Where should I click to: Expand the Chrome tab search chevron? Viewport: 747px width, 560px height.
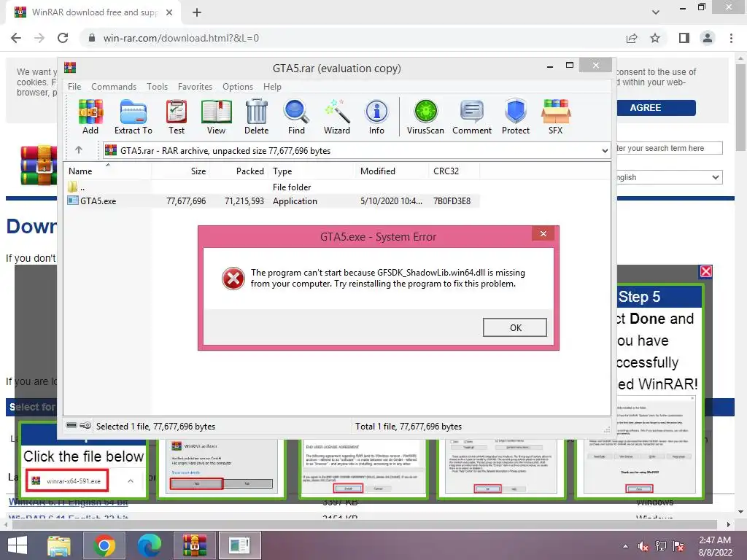[656, 12]
